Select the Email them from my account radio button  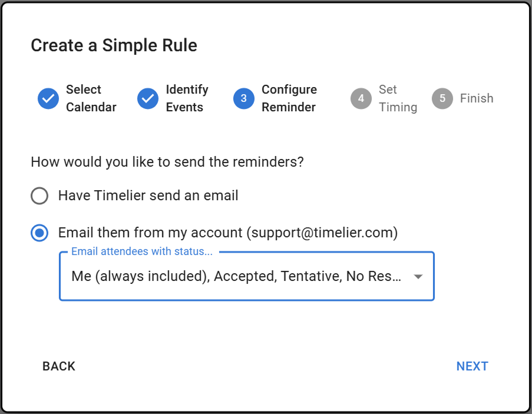tap(39, 233)
